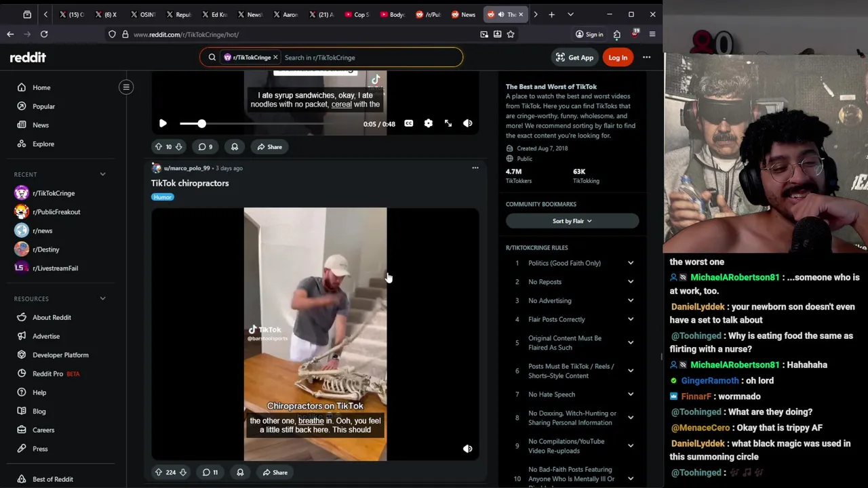The width and height of the screenshot is (868, 488).
Task: Open Reddit Pro BETA
Action: 56,373
